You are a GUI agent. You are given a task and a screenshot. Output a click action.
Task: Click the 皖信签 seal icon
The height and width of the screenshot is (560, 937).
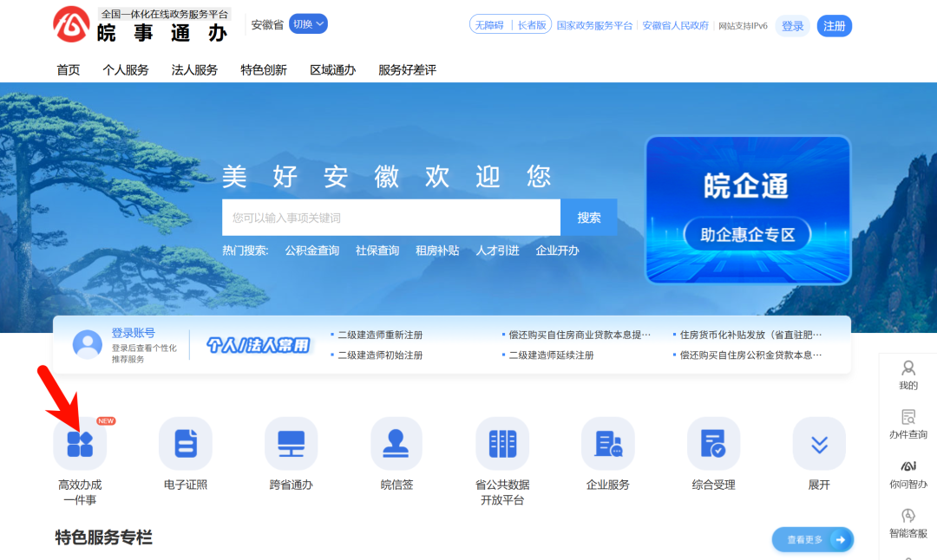[396, 444]
